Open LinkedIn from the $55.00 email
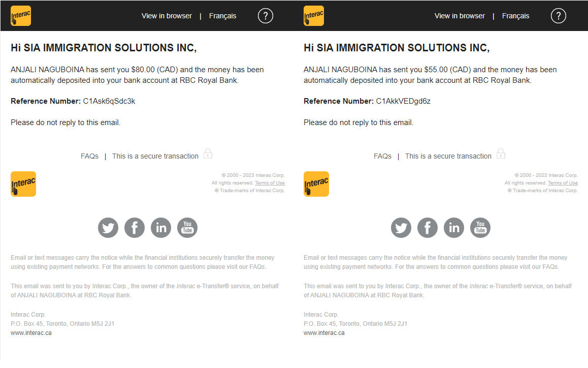 454,228
